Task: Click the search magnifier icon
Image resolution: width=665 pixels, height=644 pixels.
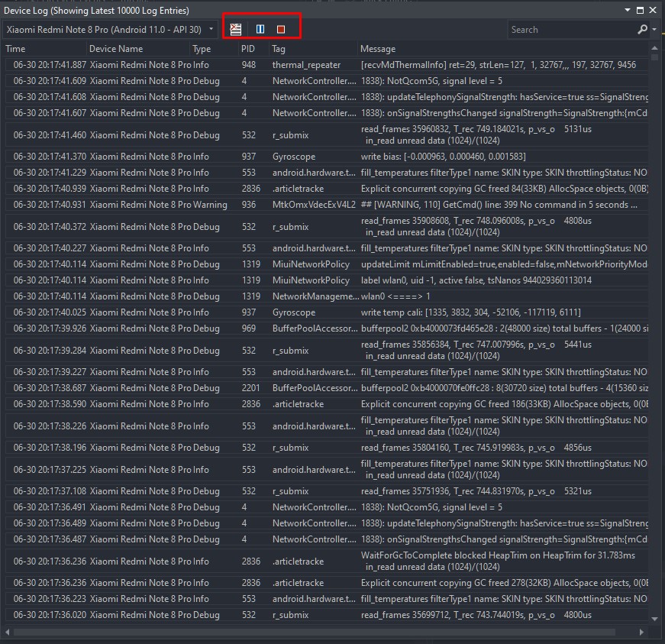Action: tap(643, 29)
